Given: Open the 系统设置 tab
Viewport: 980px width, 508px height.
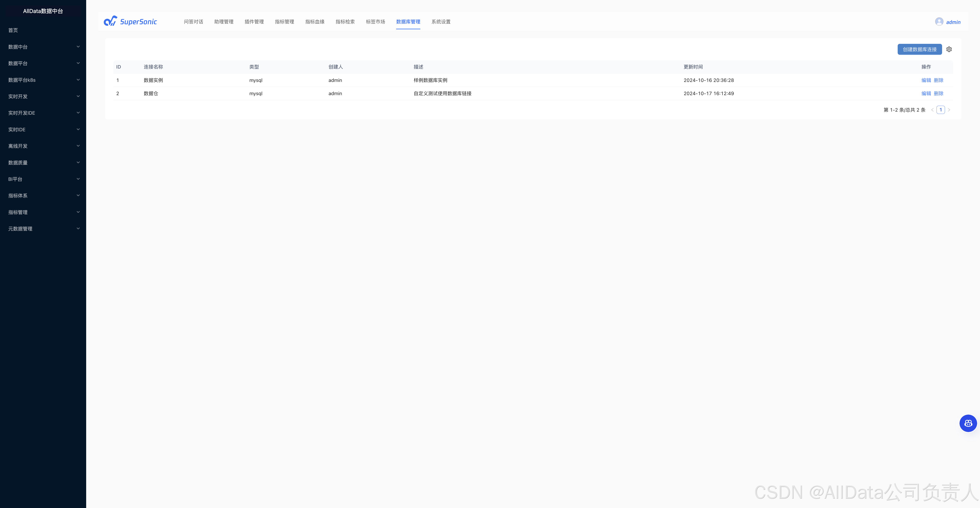Looking at the screenshot, I should tap(441, 22).
